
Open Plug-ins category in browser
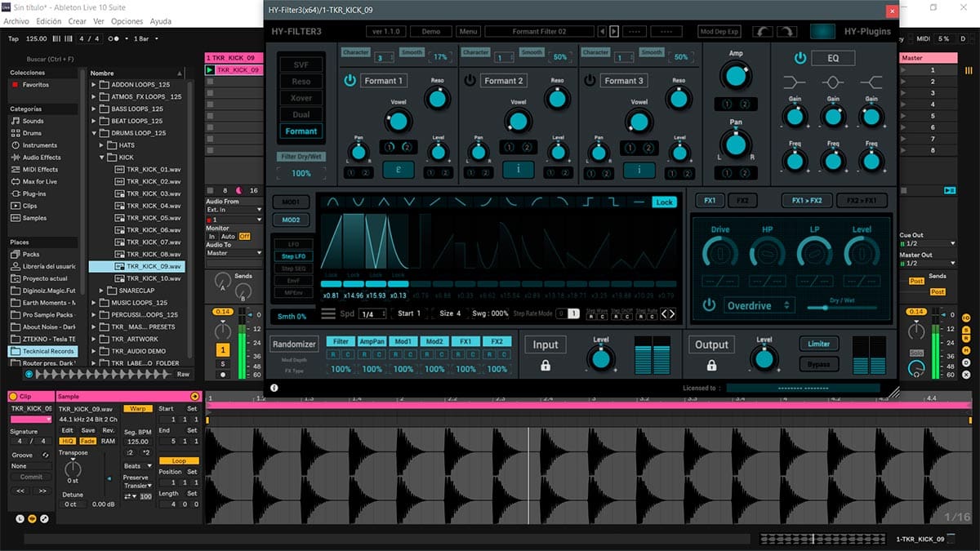[34, 194]
